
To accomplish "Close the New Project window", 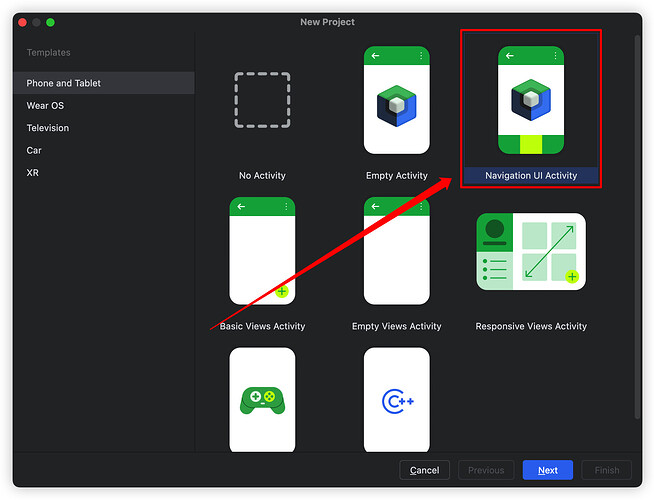I will pyautogui.click(x=22, y=22).
